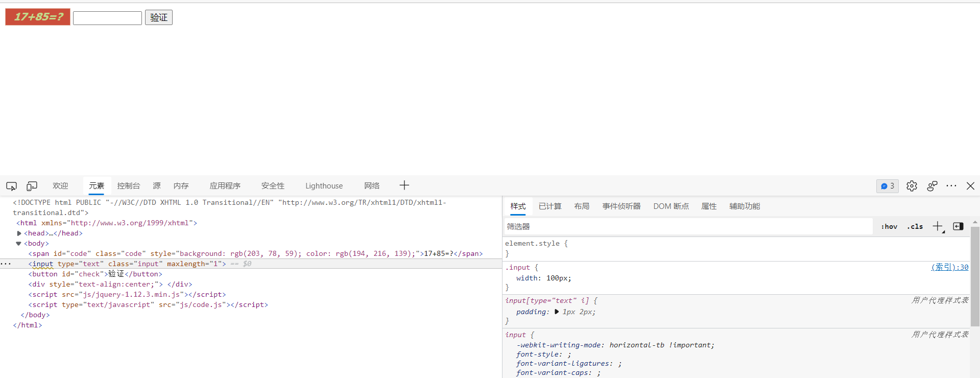
Task: Expand the head element node
Action: (19, 233)
